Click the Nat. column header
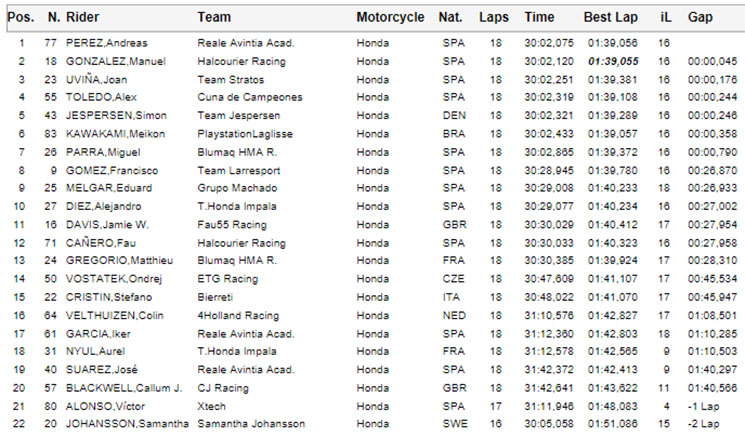This screenshot has height=437, width=745. click(450, 18)
